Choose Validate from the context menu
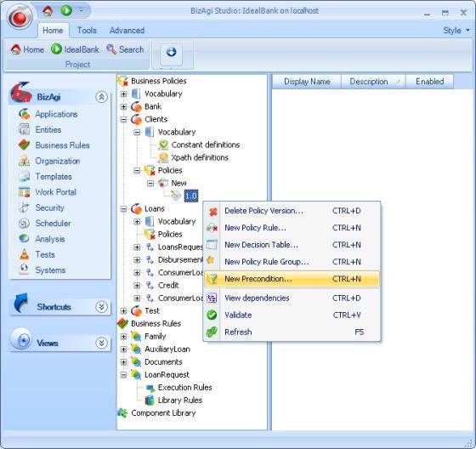This screenshot has height=449, width=476. pyautogui.click(x=292, y=315)
